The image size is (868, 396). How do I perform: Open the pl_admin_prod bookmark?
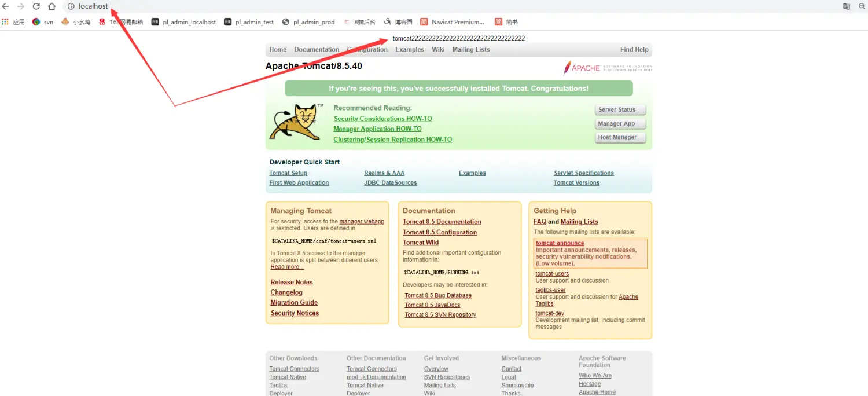pyautogui.click(x=308, y=22)
